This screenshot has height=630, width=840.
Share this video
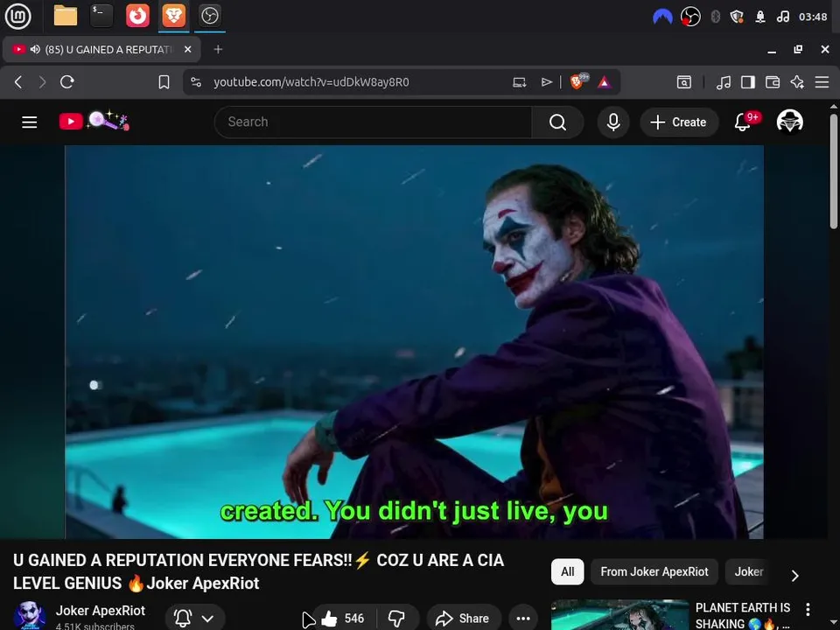click(x=464, y=619)
